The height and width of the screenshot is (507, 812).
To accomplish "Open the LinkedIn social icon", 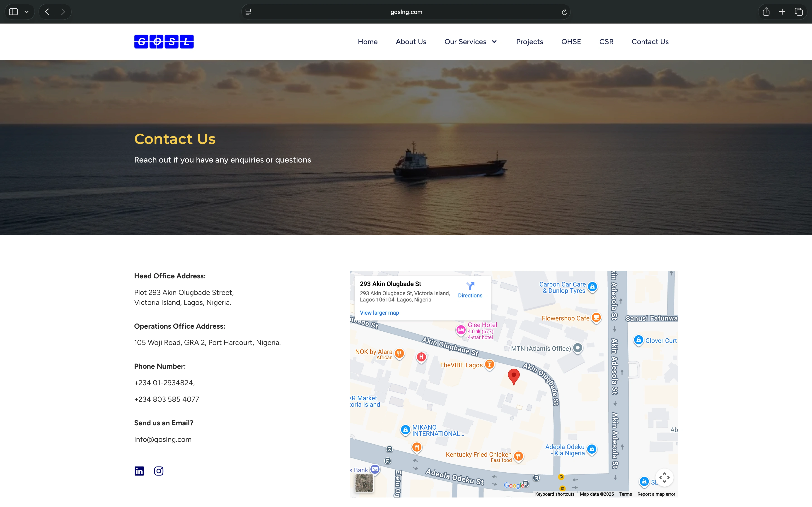I will coord(139,471).
